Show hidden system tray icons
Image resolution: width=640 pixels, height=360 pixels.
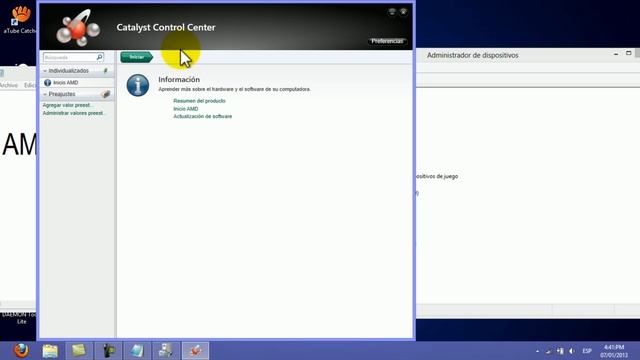point(537,351)
